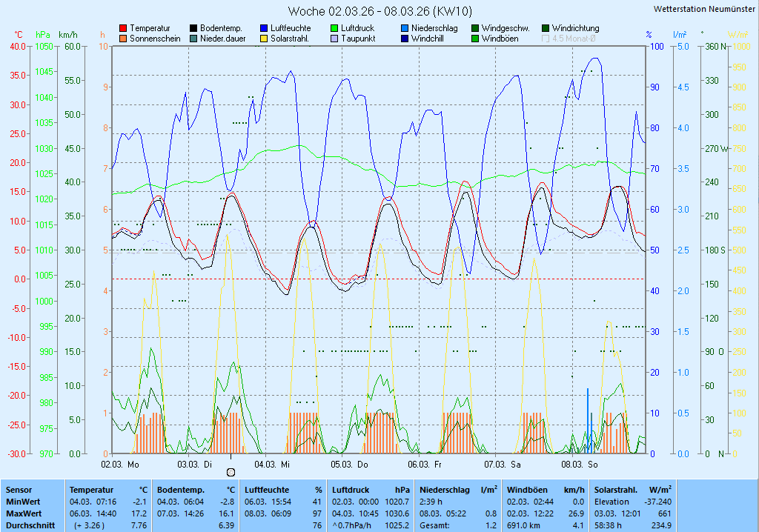Toggle the orange Sonnenschein legend box
Image resolution: width=759 pixels, height=532 pixels.
[x=123, y=39]
